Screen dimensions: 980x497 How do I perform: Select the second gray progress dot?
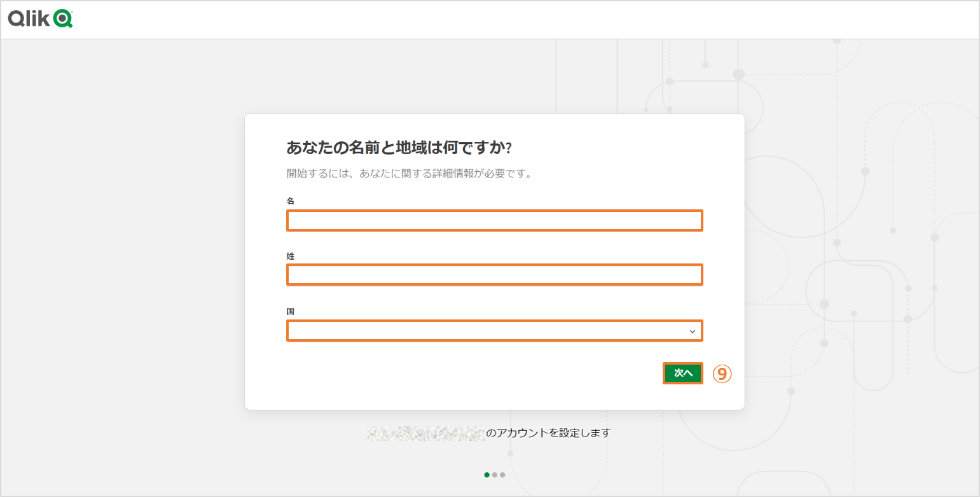(495, 475)
